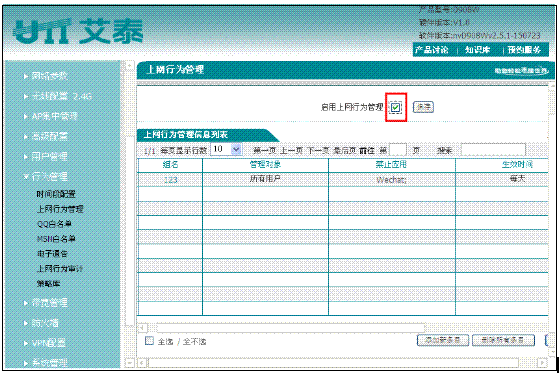This screenshot has height=373, width=560.
Task: Tick the 全选 / 全不选 checkbox
Action: (x=149, y=341)
